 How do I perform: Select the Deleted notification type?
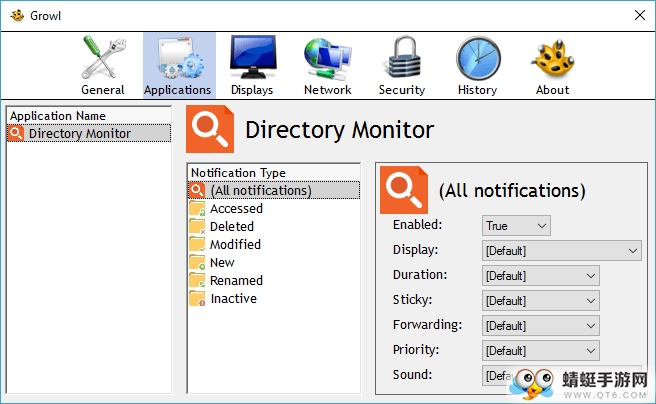tap(232, 226)
